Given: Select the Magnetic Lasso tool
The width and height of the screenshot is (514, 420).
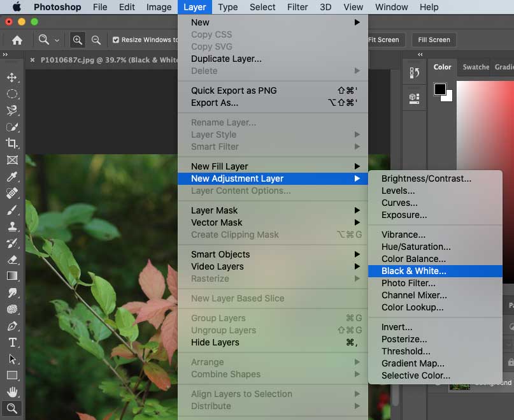Looking at the screenshot, I should tap(12, 111).
